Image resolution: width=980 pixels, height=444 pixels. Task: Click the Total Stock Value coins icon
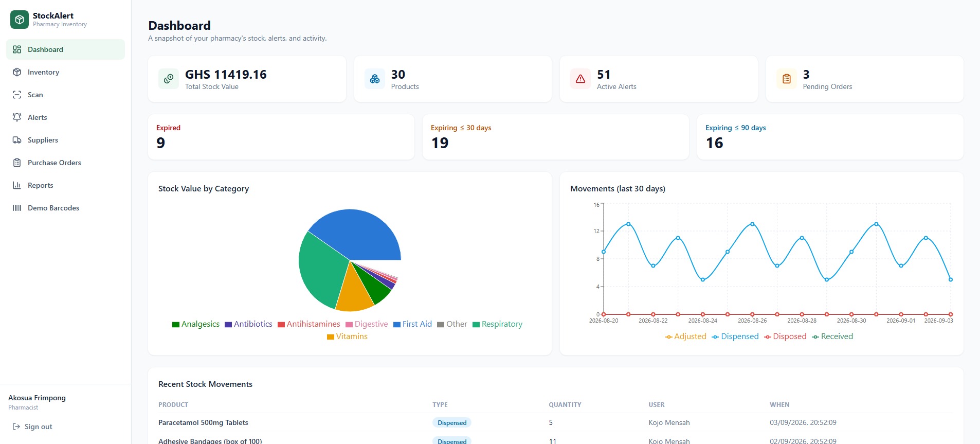click(x=169, y=79)
